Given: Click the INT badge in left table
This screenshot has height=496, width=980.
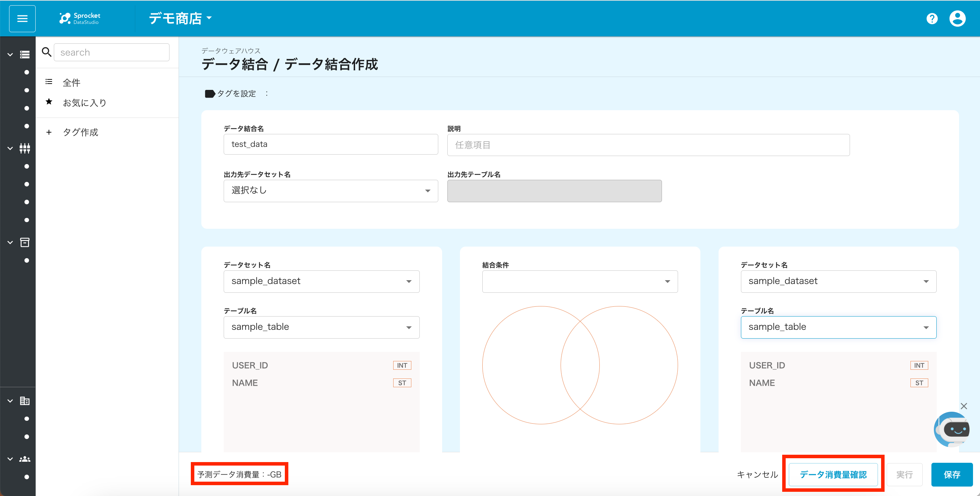Looking at the screenshot, I should (402, 366).
